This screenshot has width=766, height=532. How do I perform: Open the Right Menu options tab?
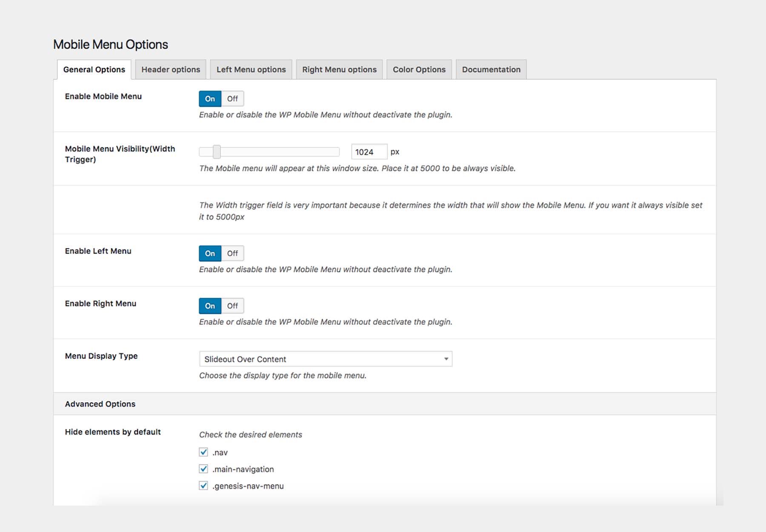pyautogui.click(x=339, y=69)
